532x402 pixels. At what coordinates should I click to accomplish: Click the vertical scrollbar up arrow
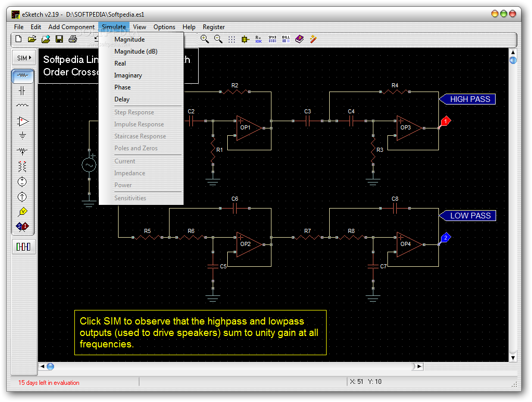tap(513, 52)
